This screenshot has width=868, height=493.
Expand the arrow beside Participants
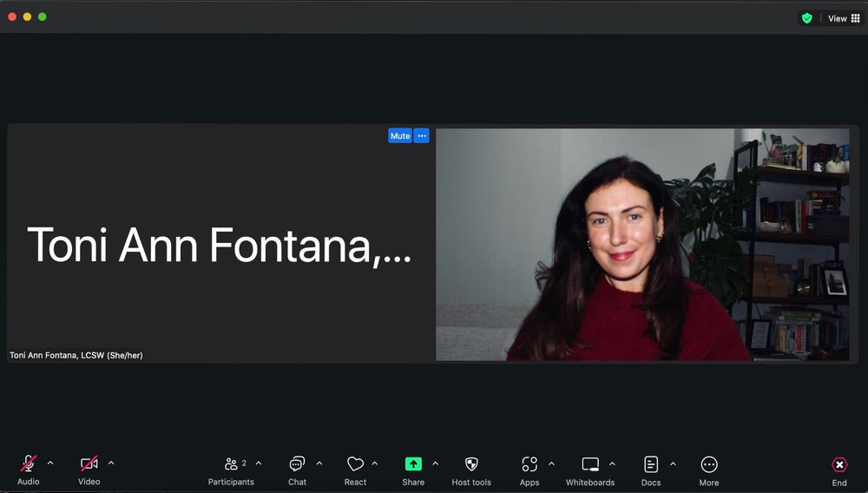(x=259, y=463)
